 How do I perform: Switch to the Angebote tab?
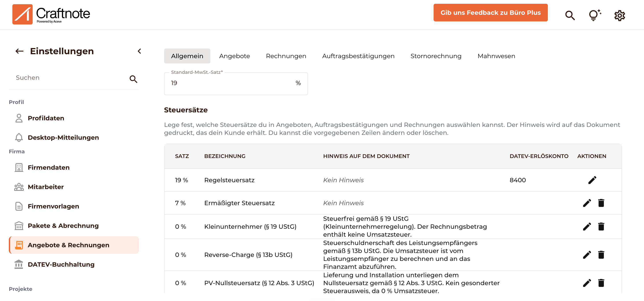pos(234,56)
